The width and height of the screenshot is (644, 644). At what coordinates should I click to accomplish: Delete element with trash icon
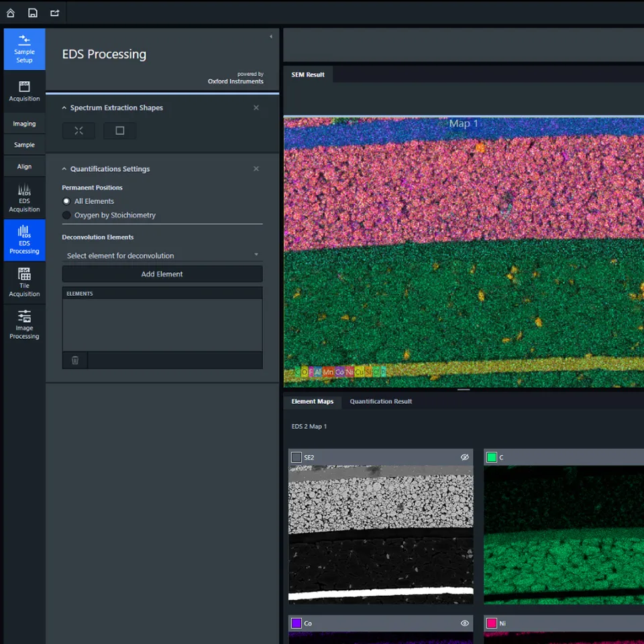pyautogui.click(x=75, y=360)
